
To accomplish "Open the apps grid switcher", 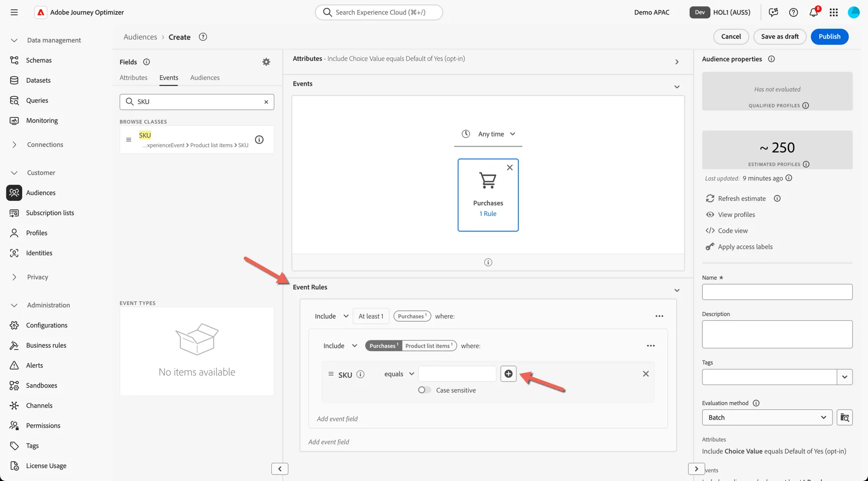I will pyautogui.click(x=833, y=12).
